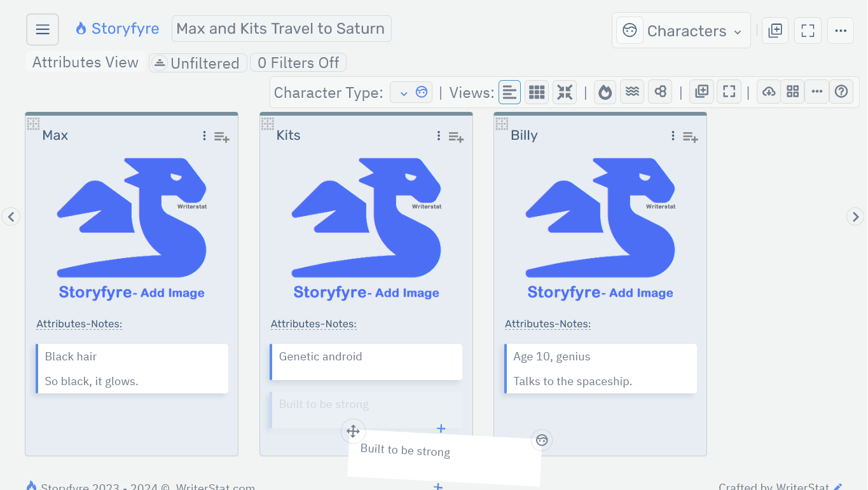This screenshot has height=490, width=868.
Task: Click the waves view icon in the toolbar
Action: tap(632, 92)
